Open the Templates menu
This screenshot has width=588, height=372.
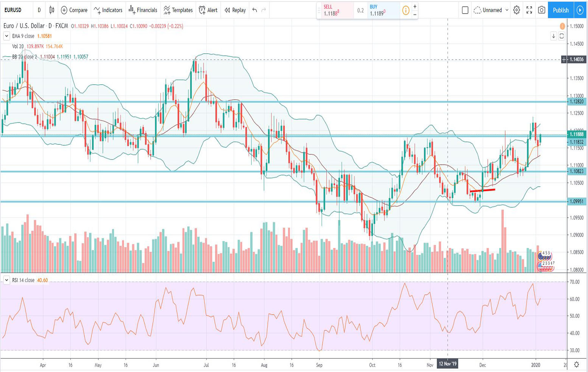178,10
